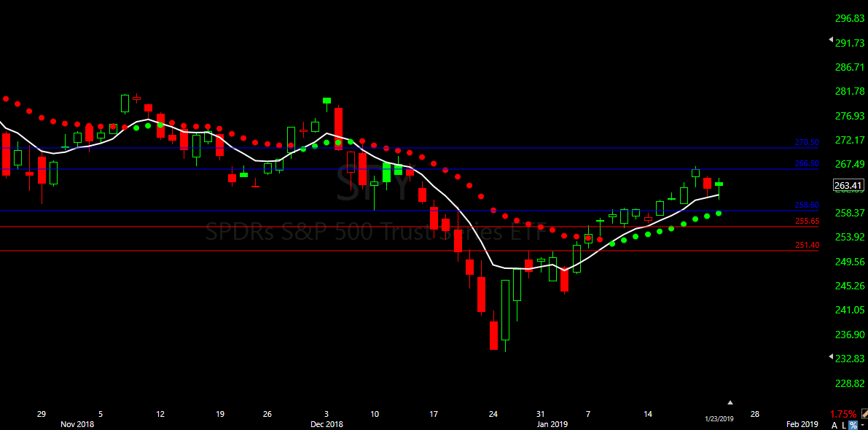The image size is (868, 430).
Task: Click the 1/23/2019 date label
Action: 719,419
